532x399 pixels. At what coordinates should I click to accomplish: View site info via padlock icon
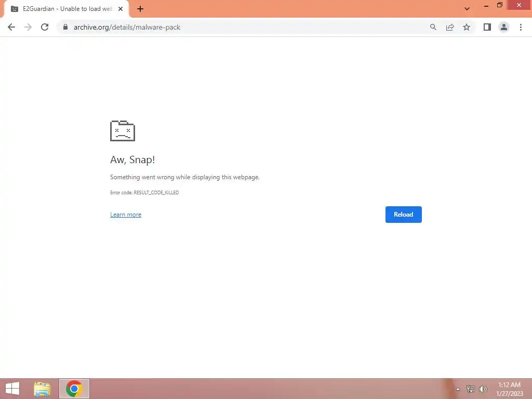pyautogui.click(x=65, y=27)
